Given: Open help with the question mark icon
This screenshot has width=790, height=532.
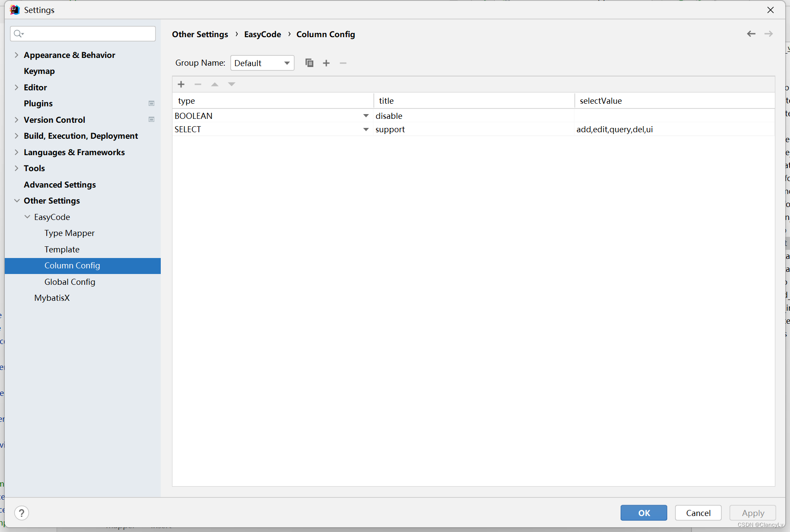Looking at the screenshot, I should click(22, 513).
